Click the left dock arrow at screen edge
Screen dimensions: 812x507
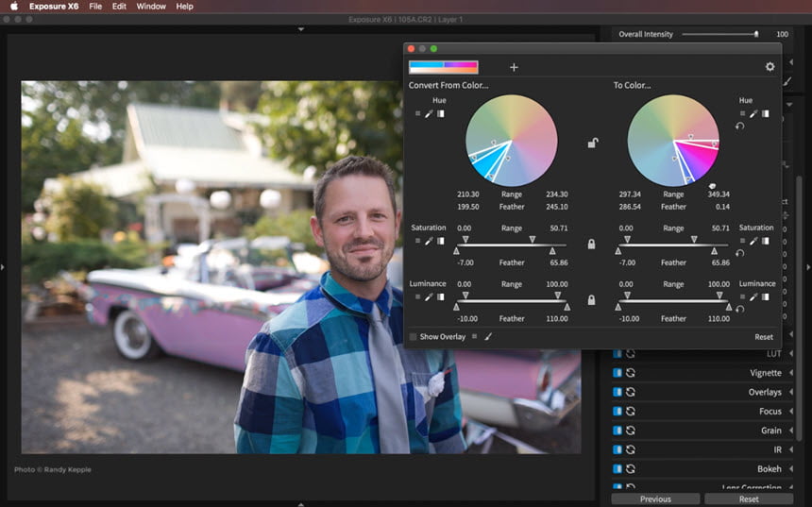click(x=3, y=267)
